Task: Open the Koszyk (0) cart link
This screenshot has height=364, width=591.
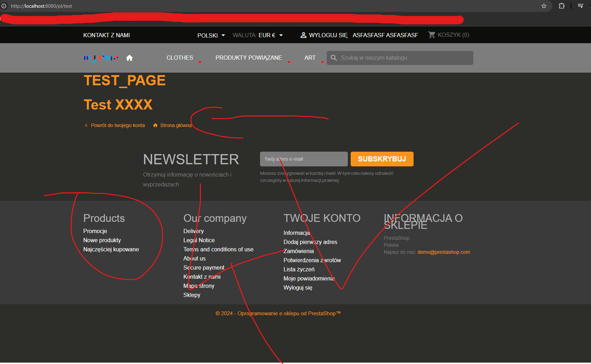Action: point(453,35)
